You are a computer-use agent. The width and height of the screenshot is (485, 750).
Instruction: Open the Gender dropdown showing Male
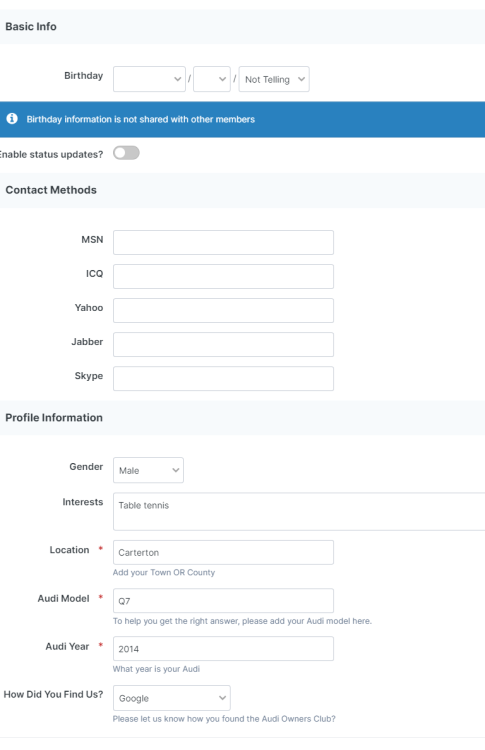click(148, 470)
